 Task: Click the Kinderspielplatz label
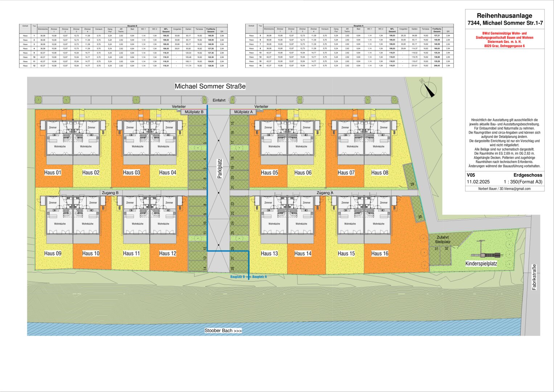(x=481, y=264)
